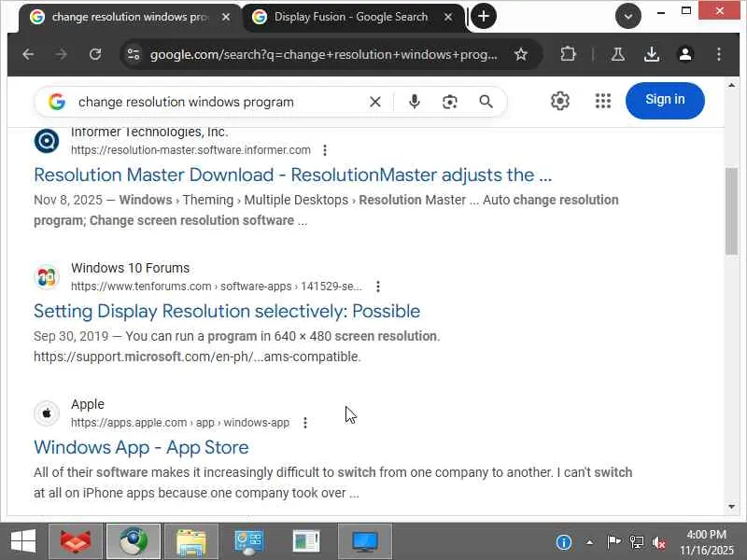Click the forward navigation arrow
Image resolution: width=747 pixels, height=560 pixels.
pyautogui.click(x=61, y=54)
